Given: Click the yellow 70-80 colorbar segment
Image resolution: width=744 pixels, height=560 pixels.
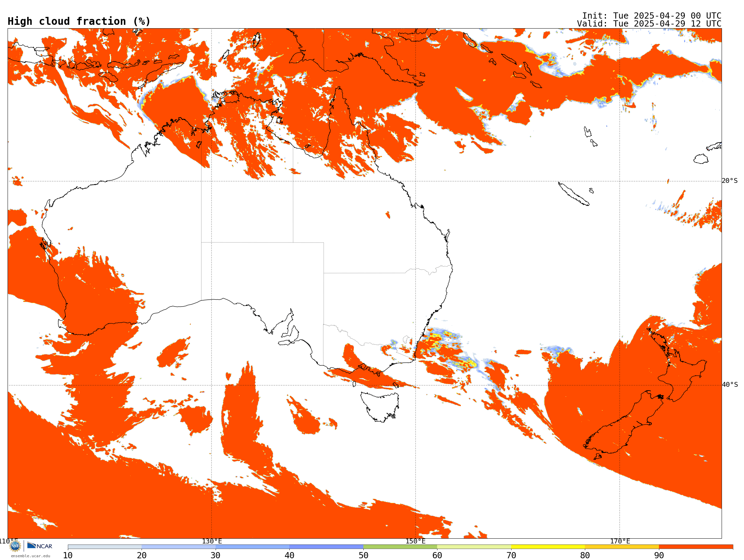Looking at the screenshot, I should [548, 547].
